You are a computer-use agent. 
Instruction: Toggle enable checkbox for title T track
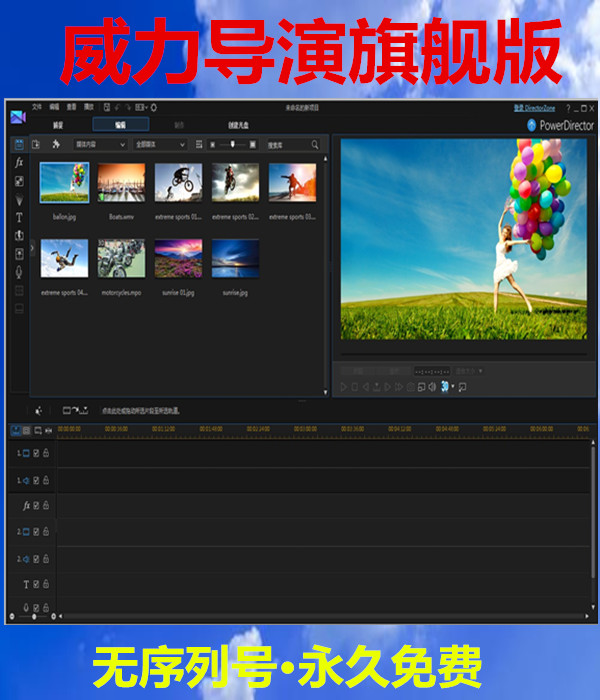click(x=36, y=584)
